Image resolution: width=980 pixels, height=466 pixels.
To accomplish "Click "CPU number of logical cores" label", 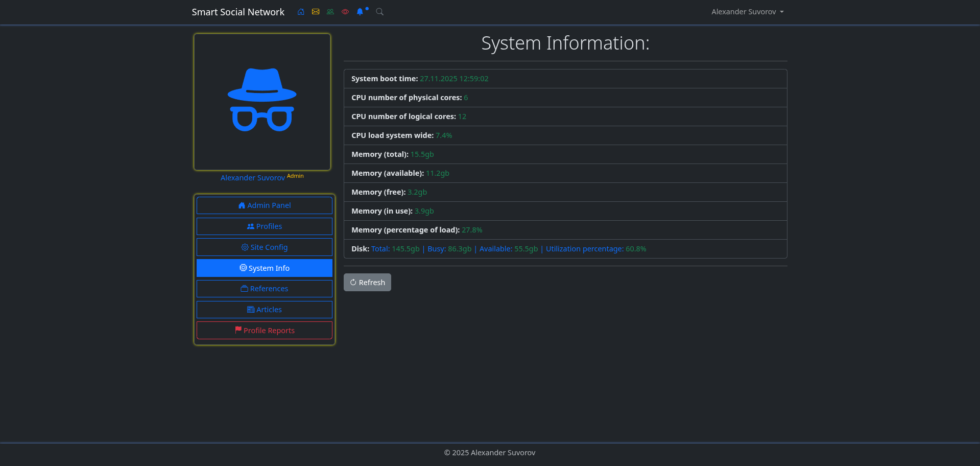I will click(x=403, y=116).
